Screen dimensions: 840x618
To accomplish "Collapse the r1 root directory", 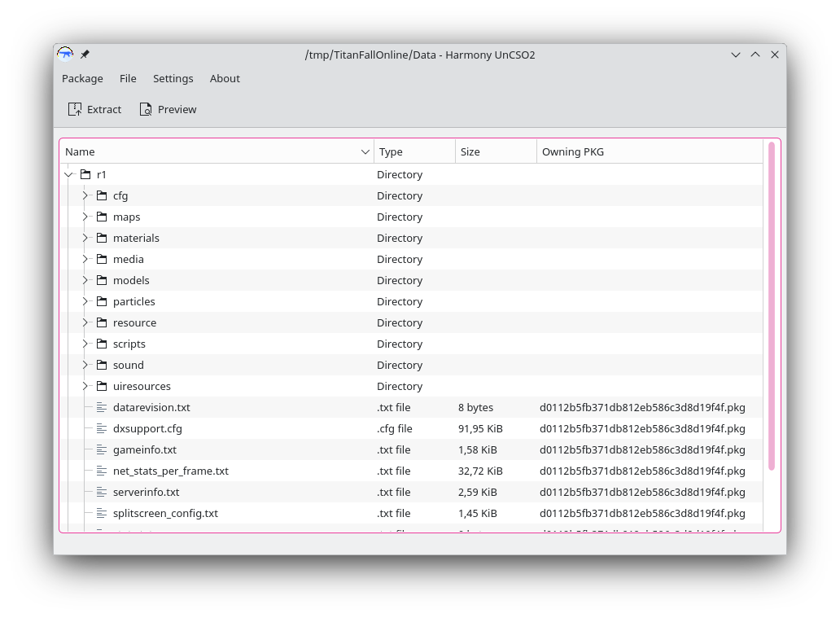I will 68,175.
